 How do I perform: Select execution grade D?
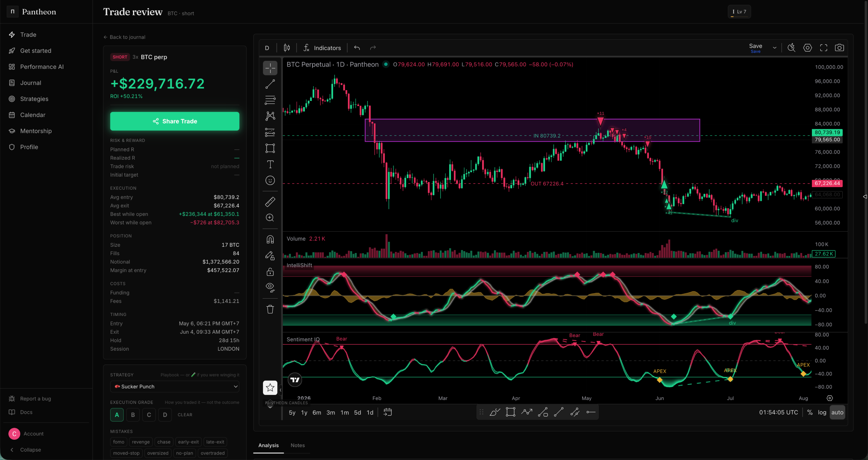165,415
